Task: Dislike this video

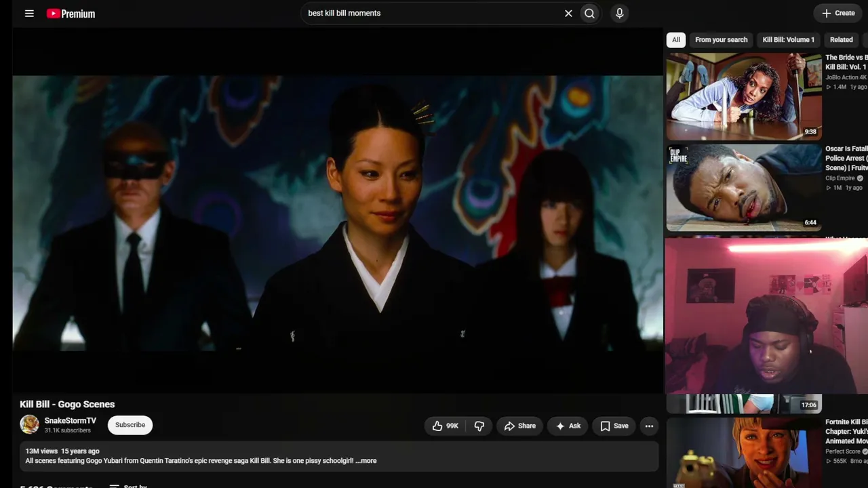Action: click(479, 426)
